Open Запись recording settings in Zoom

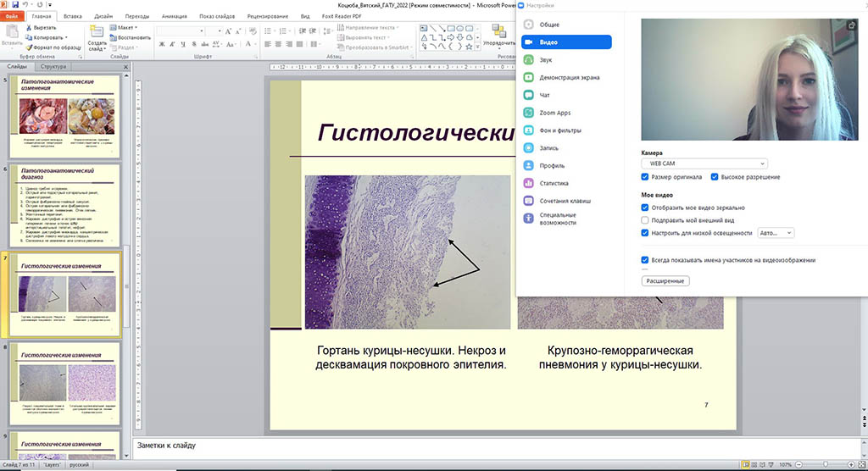[x=565, y=148]
